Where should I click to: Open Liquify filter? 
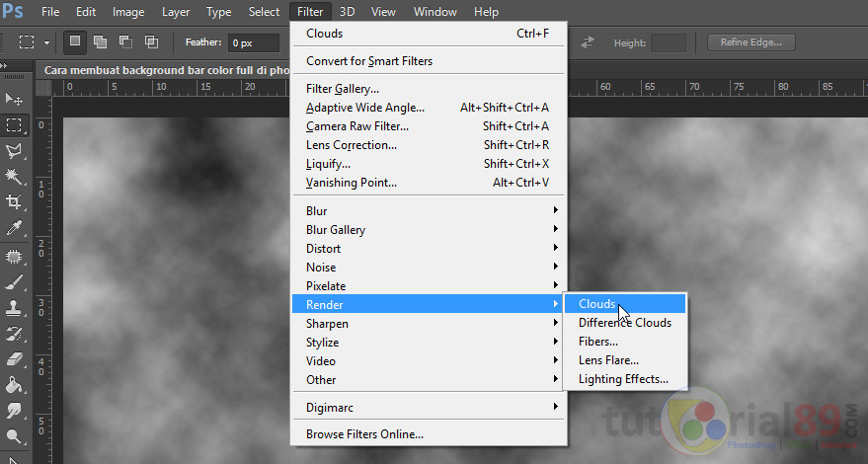pos(428,164)
